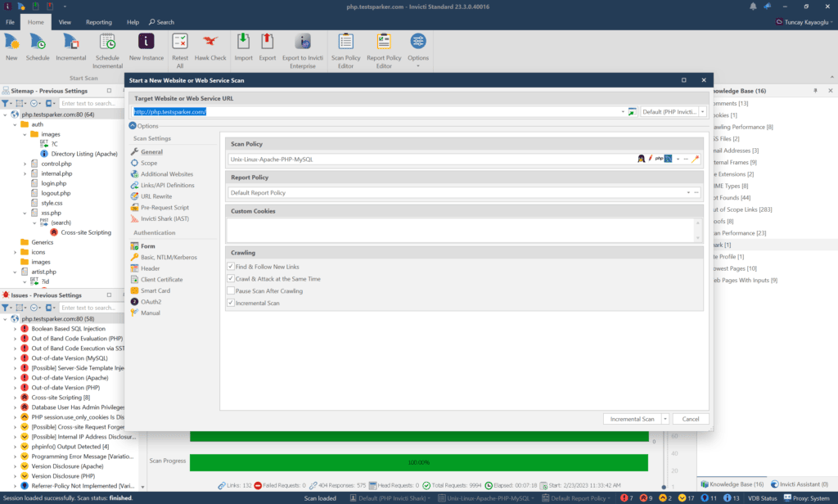Enable Pause Scan After Crawling
Screen dimensions: 838x504
pos(231,290)
